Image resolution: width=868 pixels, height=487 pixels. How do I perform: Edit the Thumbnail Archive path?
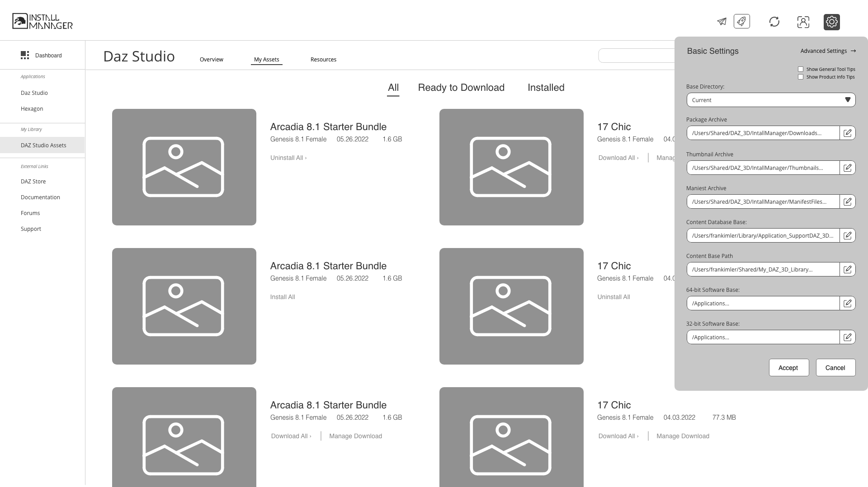pyautogui.click(x=848, y=168)
